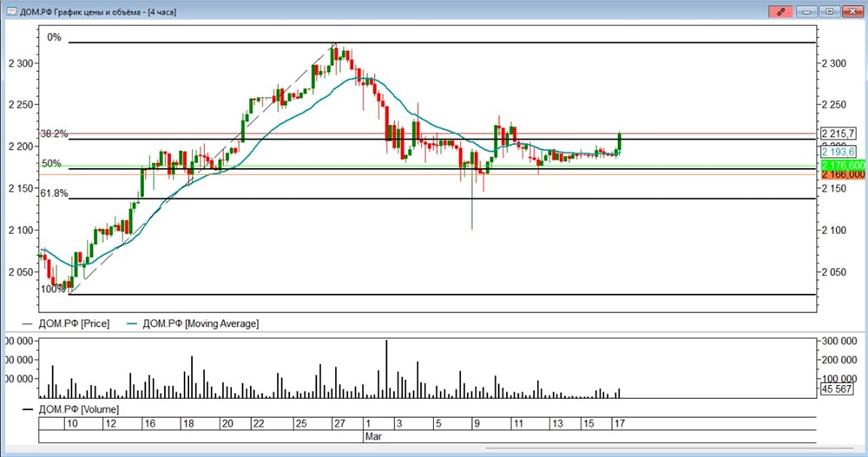Click the Fibonacci '50%' level label
The width and height of the screenshot is (868, 457).
(51, 163)
